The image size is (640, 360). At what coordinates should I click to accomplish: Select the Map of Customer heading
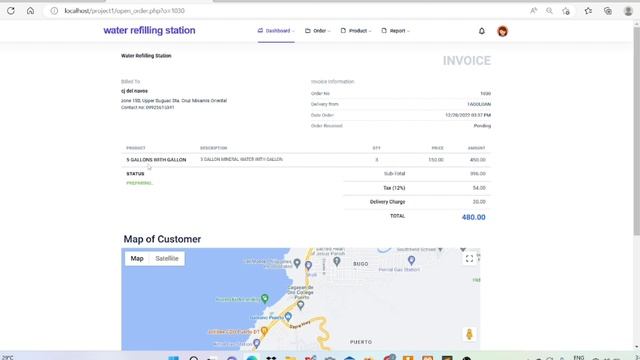(x=162, y=239)
